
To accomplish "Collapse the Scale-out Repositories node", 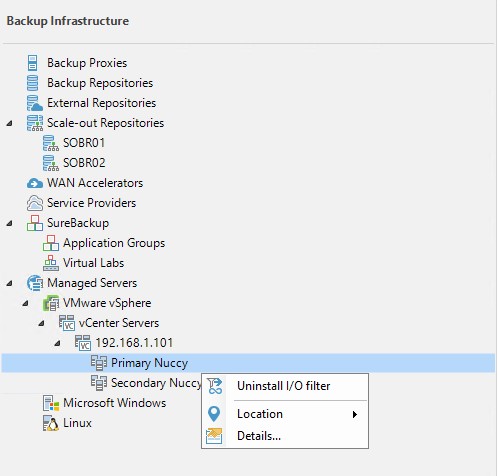I will 10,123.
